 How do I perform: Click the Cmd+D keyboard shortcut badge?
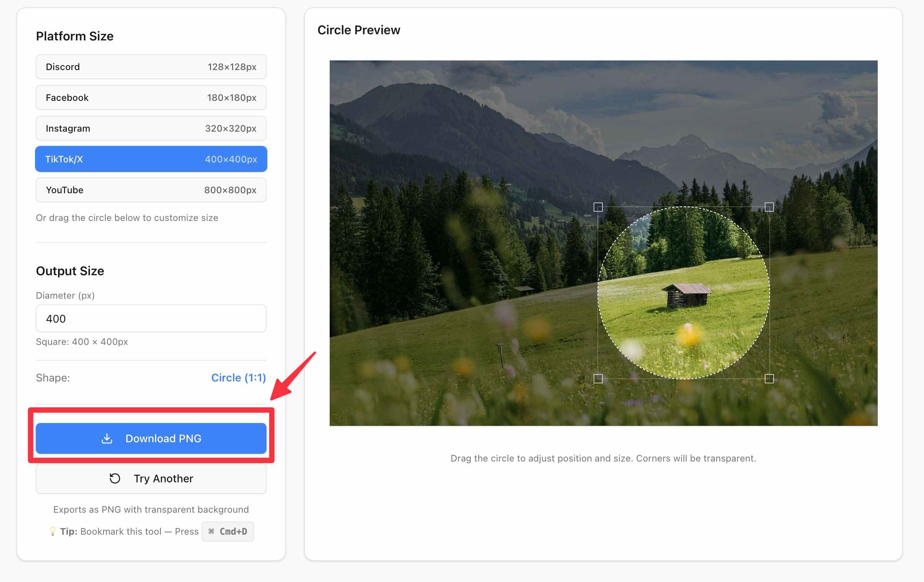point(228,531)
